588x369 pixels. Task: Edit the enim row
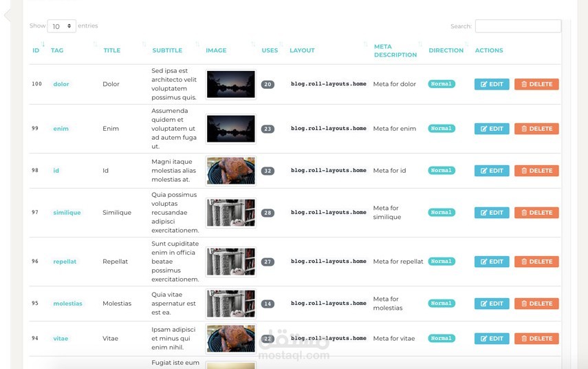tap(492, 128)
